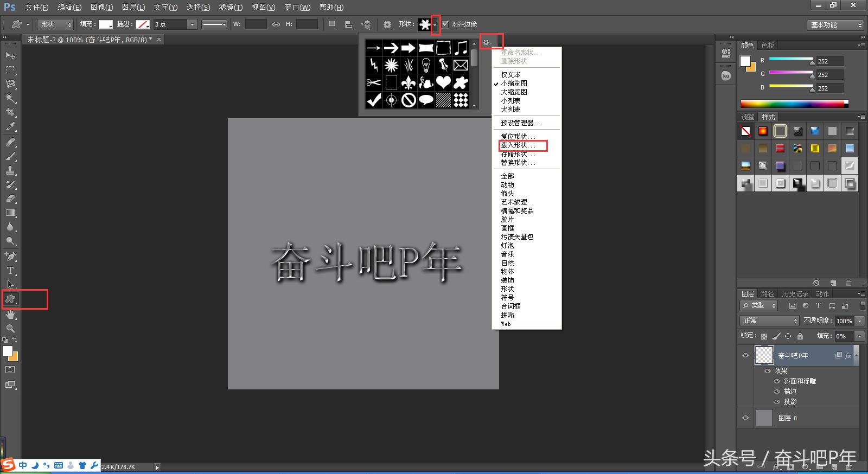Switch to the 历史记录 tab
This screenshot has height=474, width=868.
point(795,293)
